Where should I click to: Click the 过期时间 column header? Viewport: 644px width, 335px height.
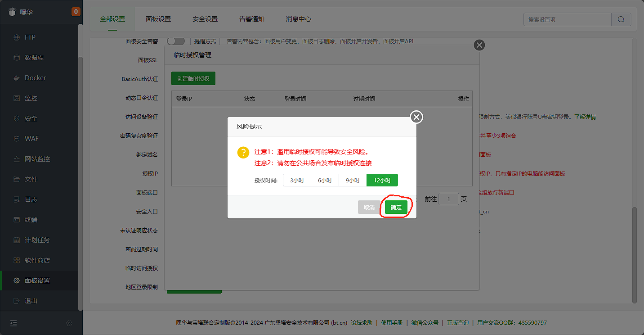364,99
